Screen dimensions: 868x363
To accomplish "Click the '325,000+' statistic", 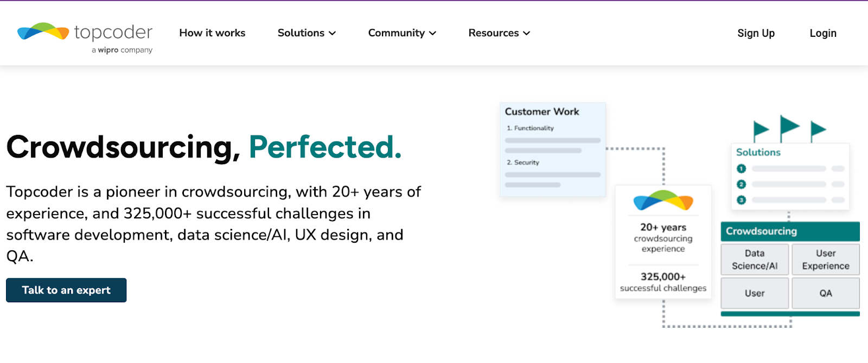I will tap(663, 276).
